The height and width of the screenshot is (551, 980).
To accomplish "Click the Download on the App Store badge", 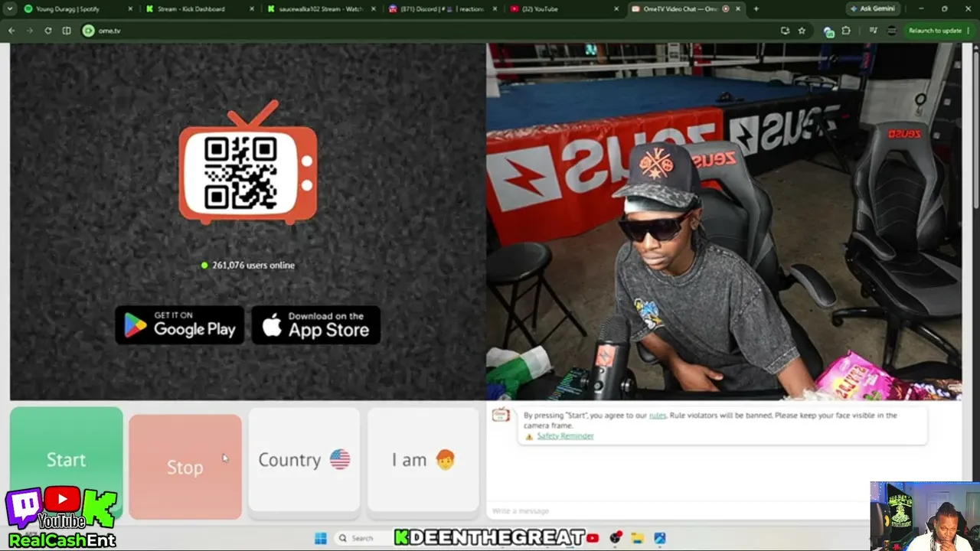I will [316, 325].
